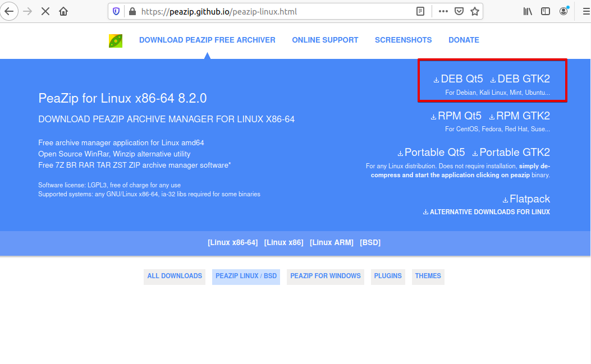Click 'For Debian, Kali Linux, Mint, Ubuntu...' text

tap(497, 93)
